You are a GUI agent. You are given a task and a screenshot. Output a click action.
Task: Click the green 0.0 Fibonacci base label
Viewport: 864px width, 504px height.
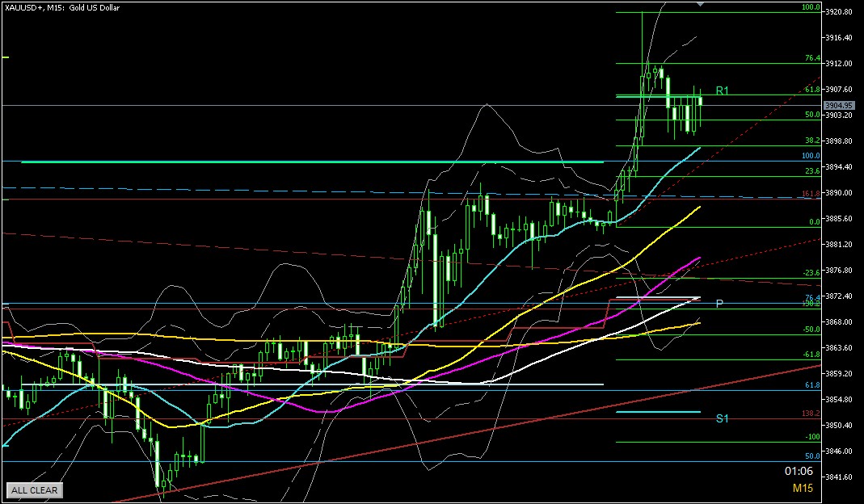[814, 221]
